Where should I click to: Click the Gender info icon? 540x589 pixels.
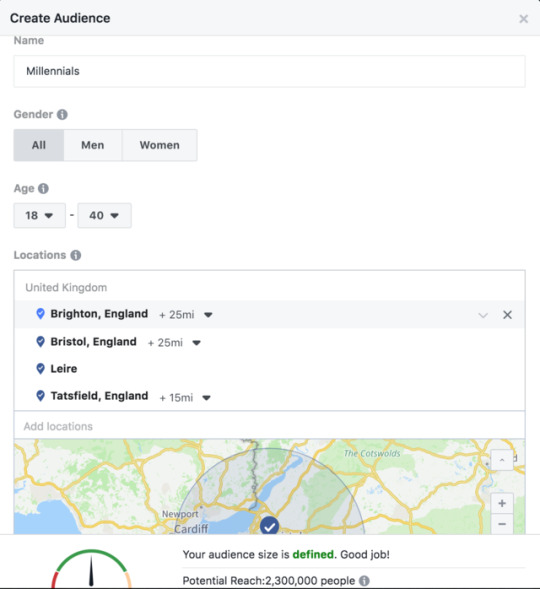[x=62, y=114]
